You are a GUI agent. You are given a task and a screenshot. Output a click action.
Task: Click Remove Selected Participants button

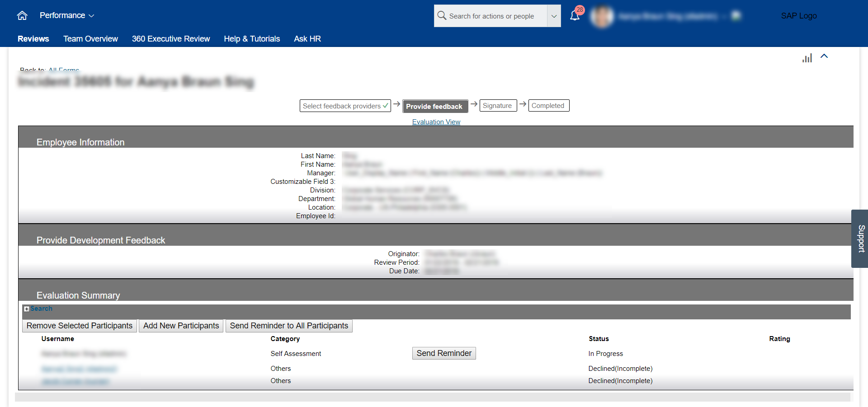(x=80, y=326)
